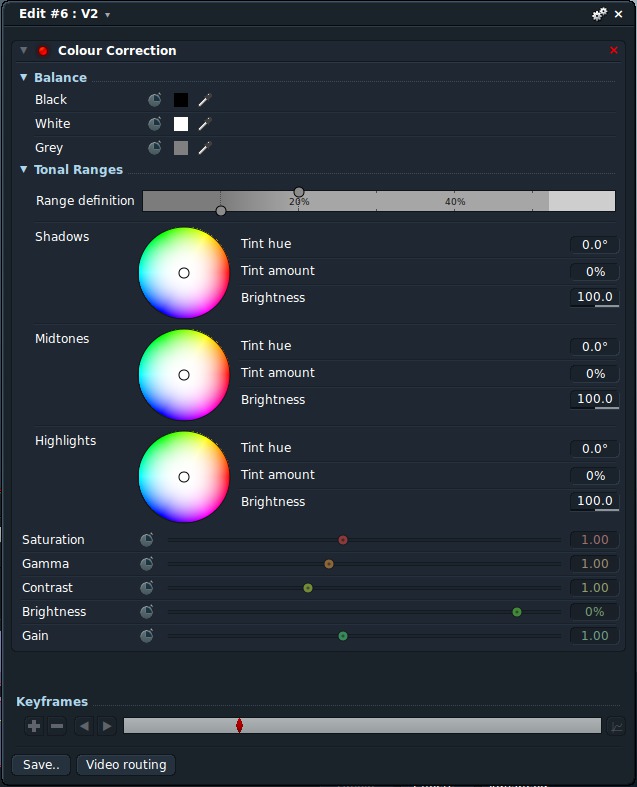
Task: Collapse the Colour Correction effect panel
Action: click(24, 51)
